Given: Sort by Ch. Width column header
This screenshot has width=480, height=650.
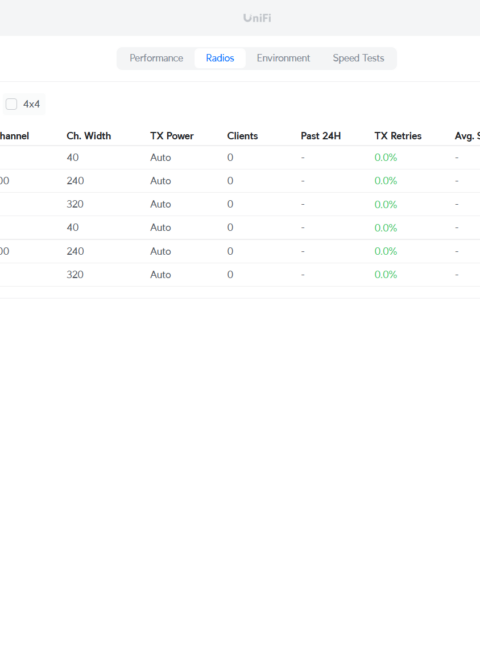Looking at the screenshot, I should tap(89, 136).
